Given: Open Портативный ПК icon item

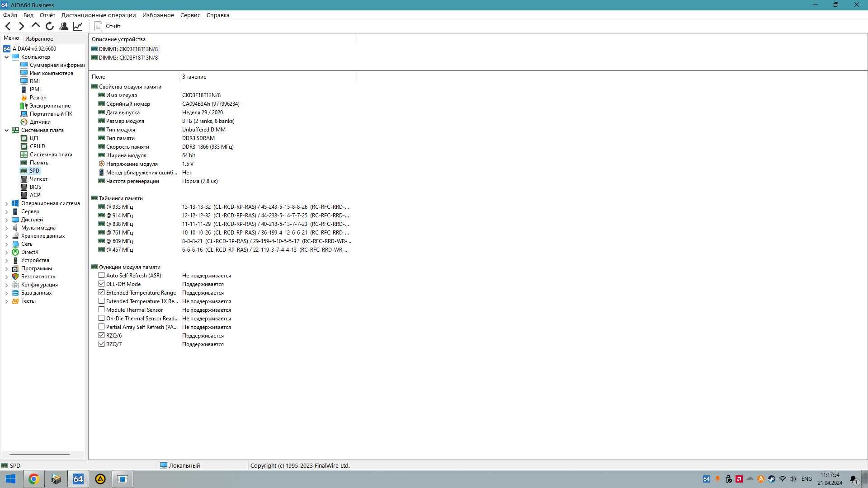Looking at the screenshot, I should pos(24,114).
